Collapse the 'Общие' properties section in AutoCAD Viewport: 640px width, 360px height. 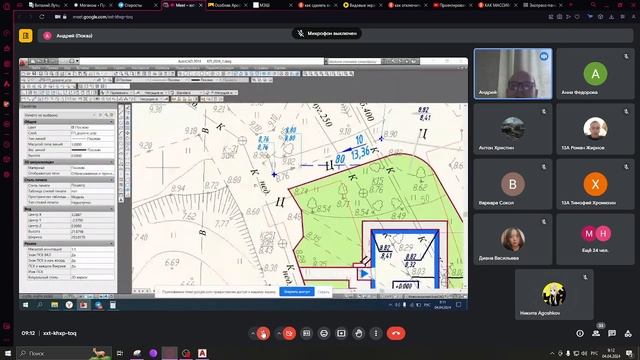[111, 122]
